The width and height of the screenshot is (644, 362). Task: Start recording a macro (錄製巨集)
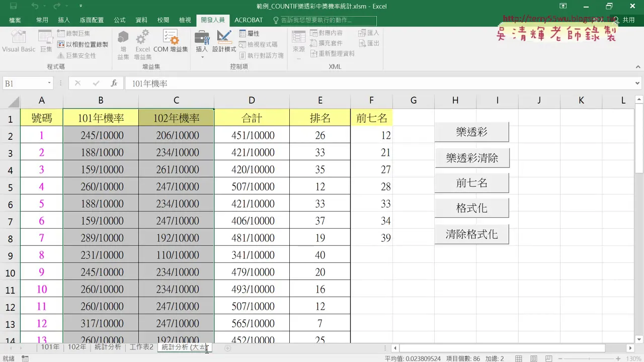tap(73, 33)
